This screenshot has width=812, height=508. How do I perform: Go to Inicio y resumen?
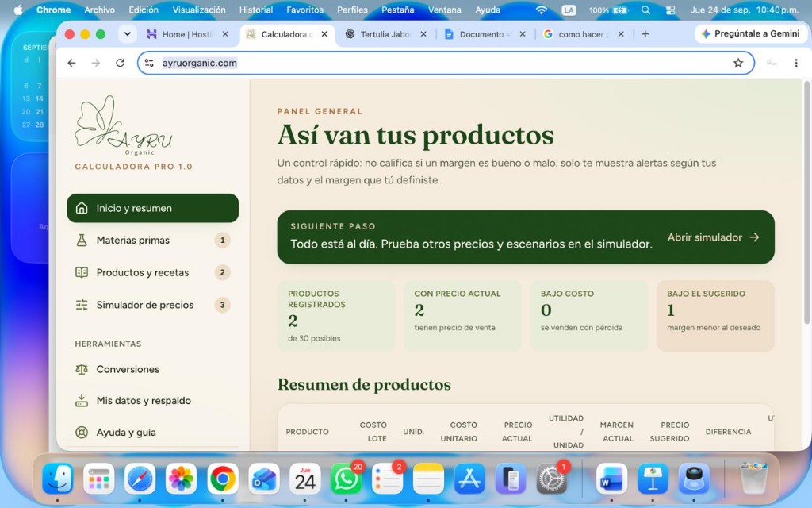click(x=153, y=208)
